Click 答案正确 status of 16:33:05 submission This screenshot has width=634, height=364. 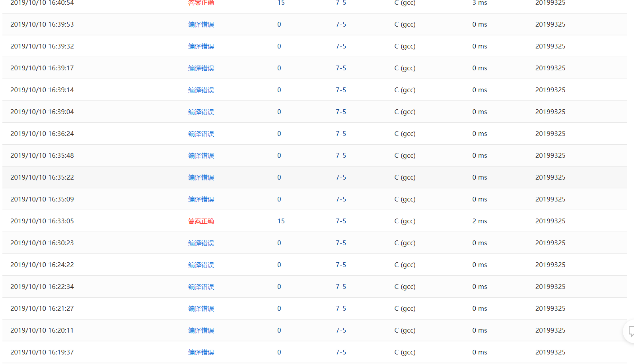pos(201,221)
